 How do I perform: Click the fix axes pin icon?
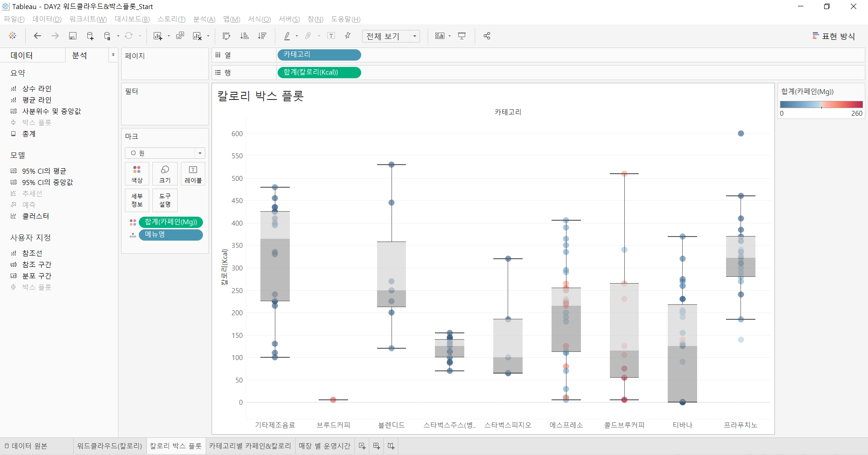click(348, 36)
